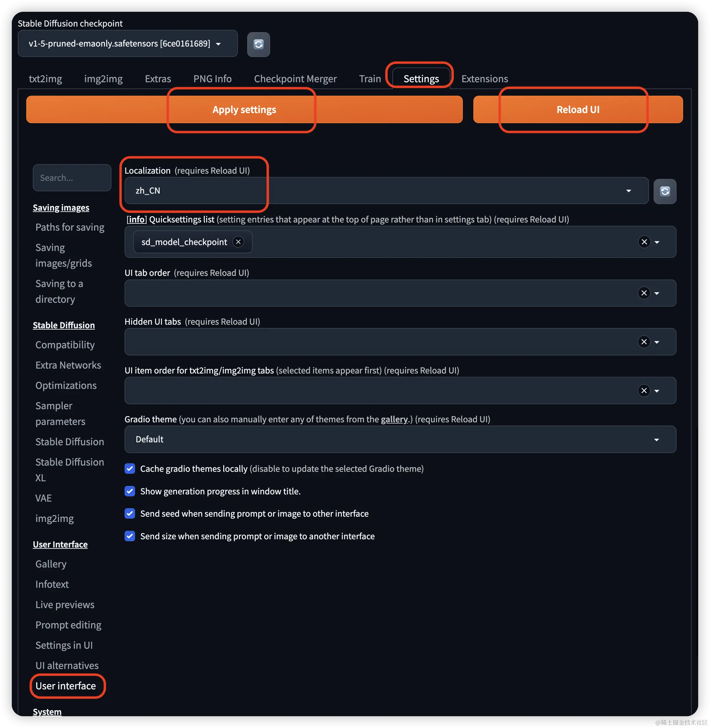Clear the UI tab order field
710x728 pixels.
[x=644, y=293]
